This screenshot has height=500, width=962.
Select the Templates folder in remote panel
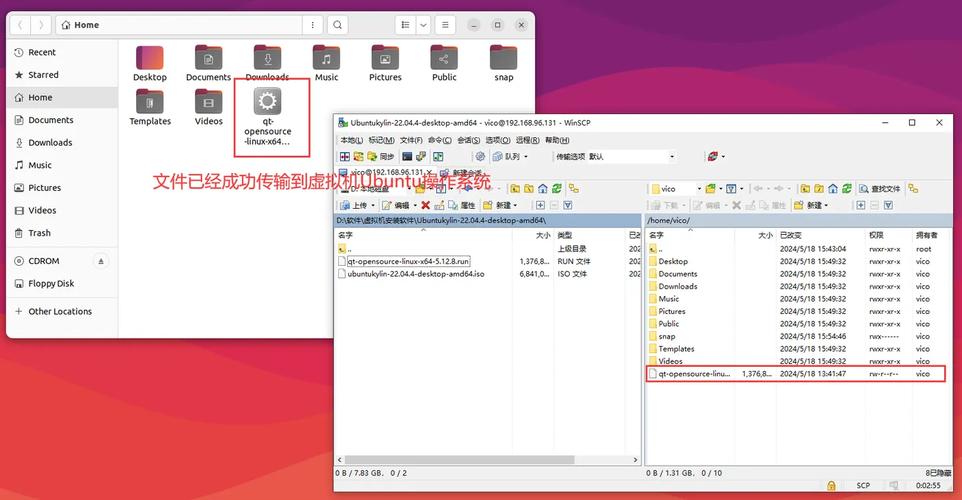tap(676, 349)
